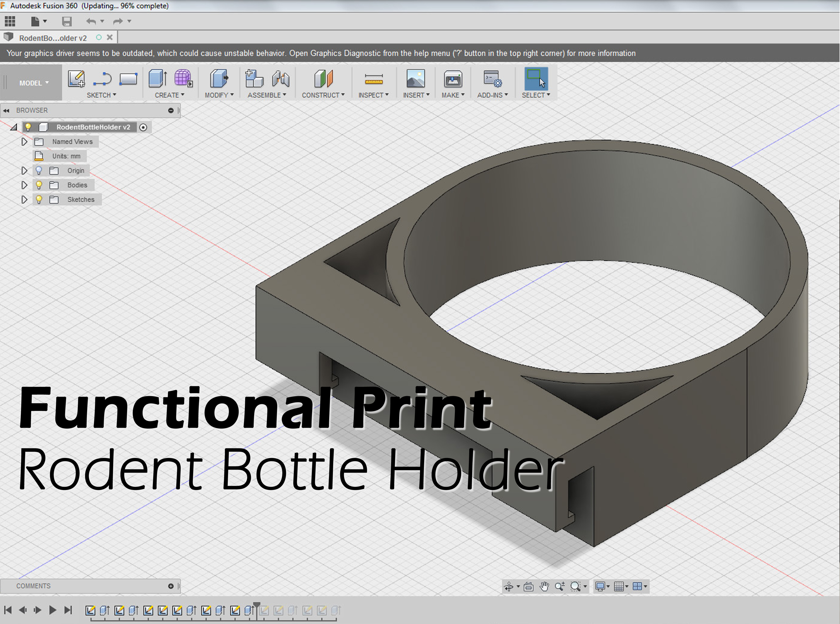Image resolution: width=840 pixels, height=624 pixels.
Task: Click the Joint assemble icon
Action: click(280, 79)
